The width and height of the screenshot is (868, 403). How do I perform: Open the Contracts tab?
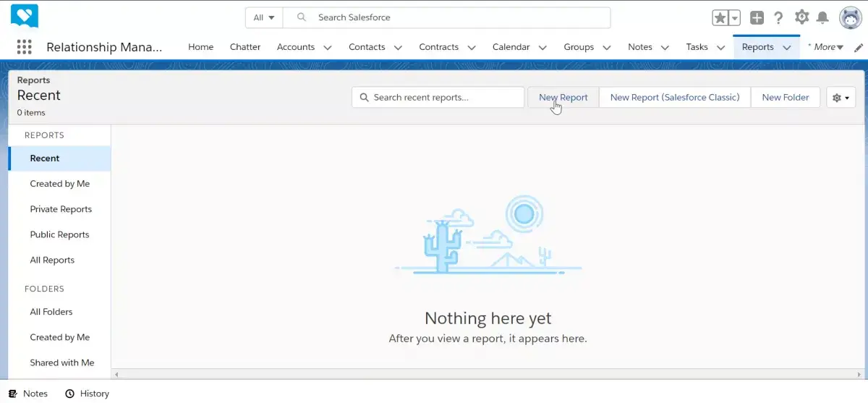439,47
